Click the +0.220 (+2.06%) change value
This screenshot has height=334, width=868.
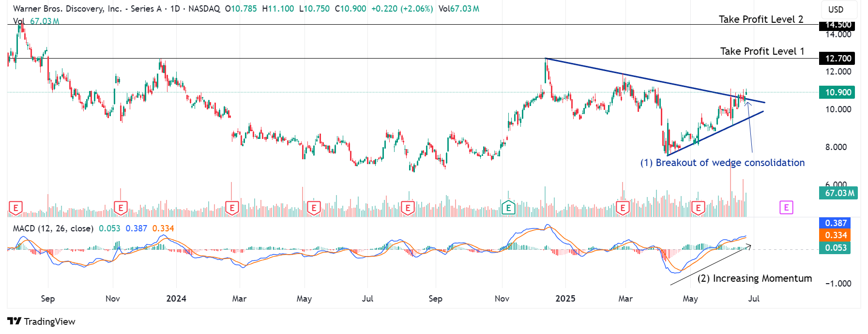[402, 9]
